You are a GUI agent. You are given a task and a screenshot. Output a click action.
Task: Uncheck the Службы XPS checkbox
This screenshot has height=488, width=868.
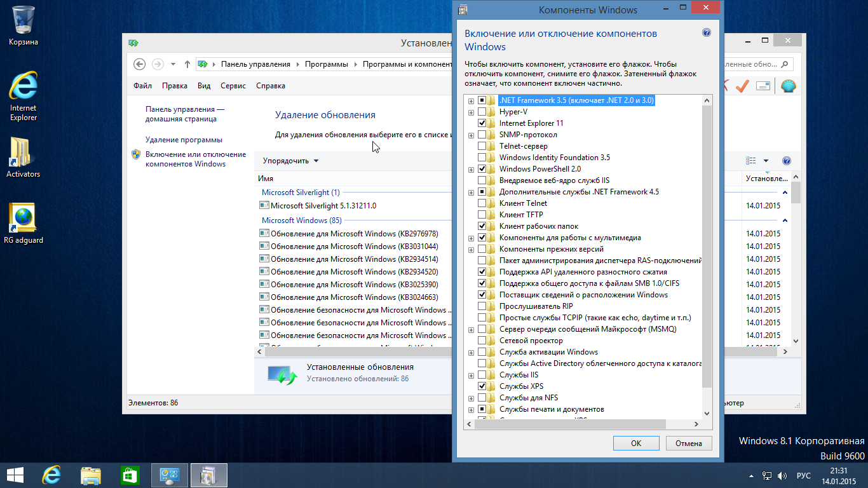tap(482, 386)
